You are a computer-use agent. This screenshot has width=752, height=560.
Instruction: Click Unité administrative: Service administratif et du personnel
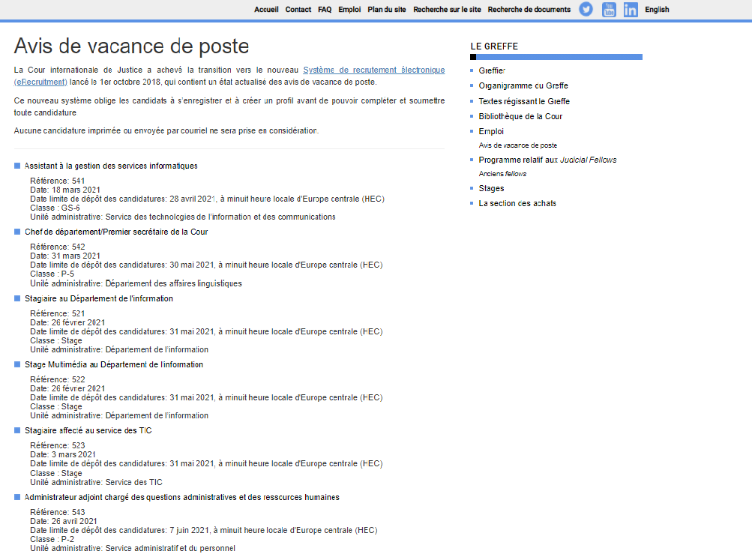(133, 548)
